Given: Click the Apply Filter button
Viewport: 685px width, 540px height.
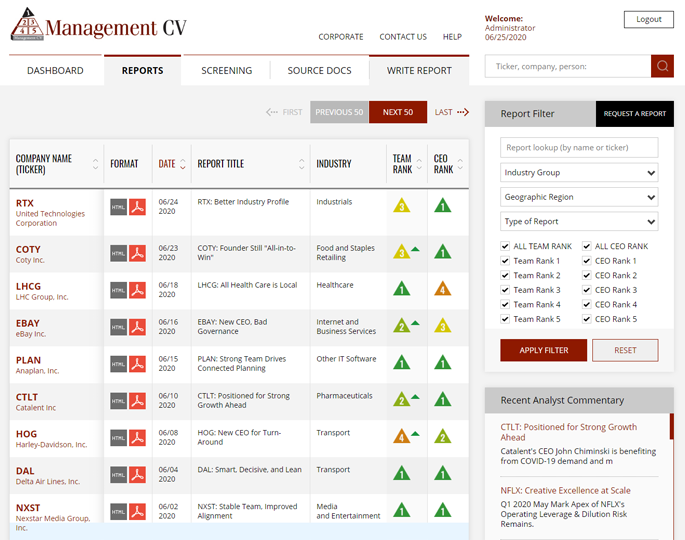Looking at the screenshot, I should 543,350.
